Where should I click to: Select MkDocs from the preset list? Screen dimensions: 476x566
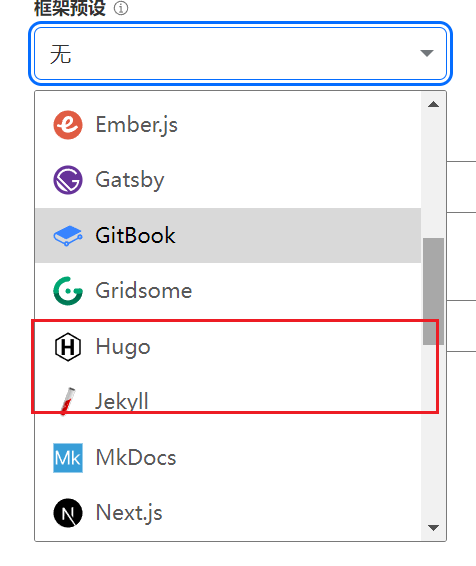pyautogui.click(x=228, y=458)
